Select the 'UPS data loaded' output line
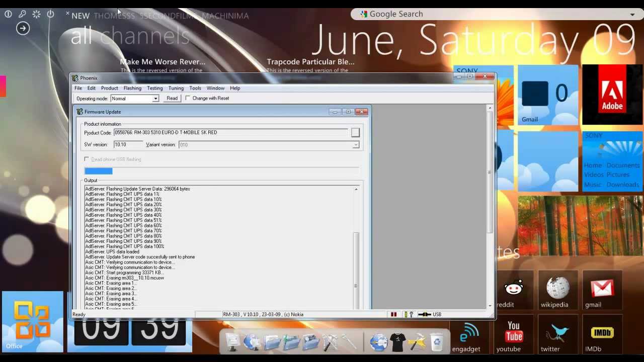 (x=112, y=252)
